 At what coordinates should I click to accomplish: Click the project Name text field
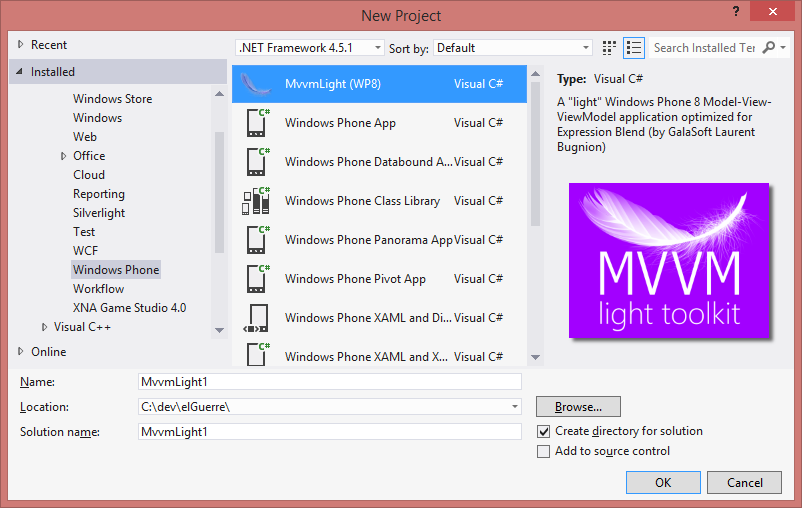[x=329, y=382]
